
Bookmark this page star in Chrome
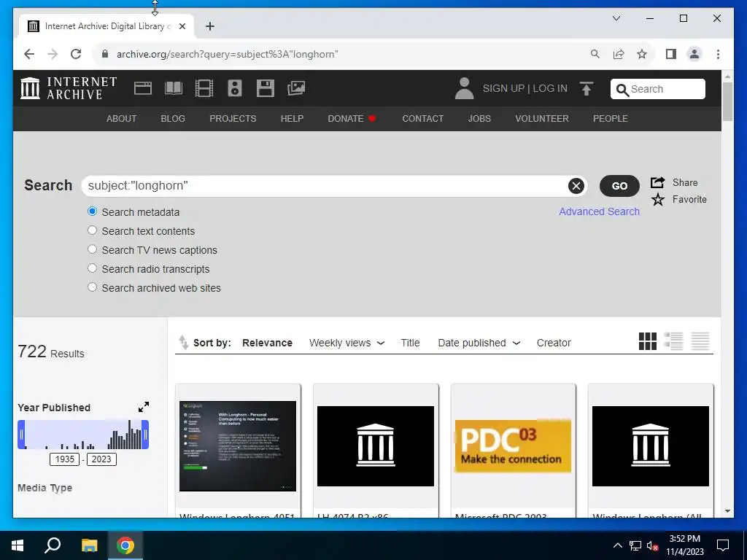(642, 54)
